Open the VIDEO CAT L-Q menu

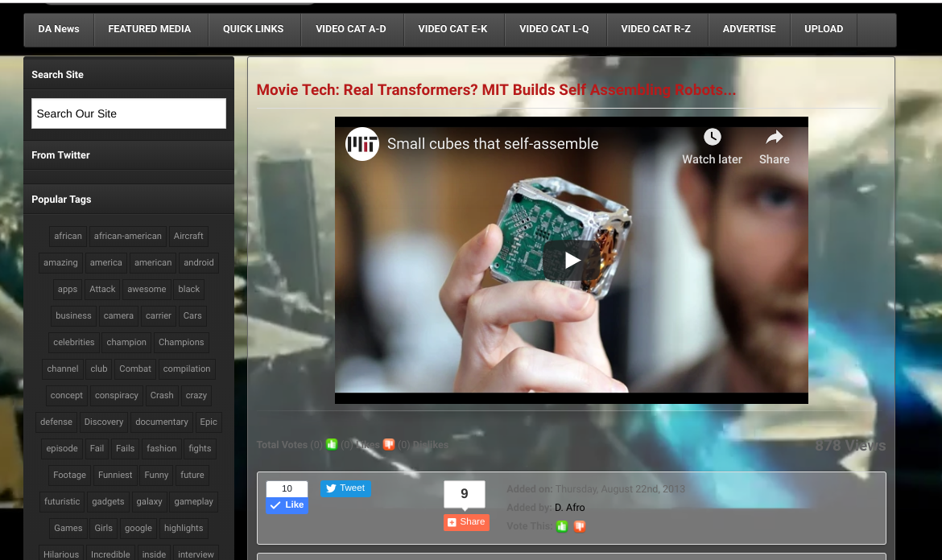554,29
